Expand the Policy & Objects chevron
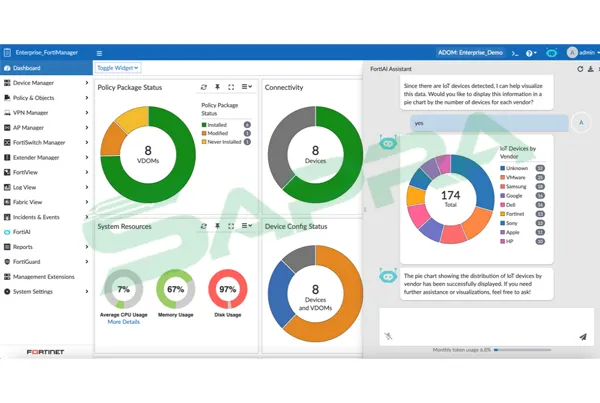This screenshot has width=600, height=403. pyautogui.click(x=87, y=98)
